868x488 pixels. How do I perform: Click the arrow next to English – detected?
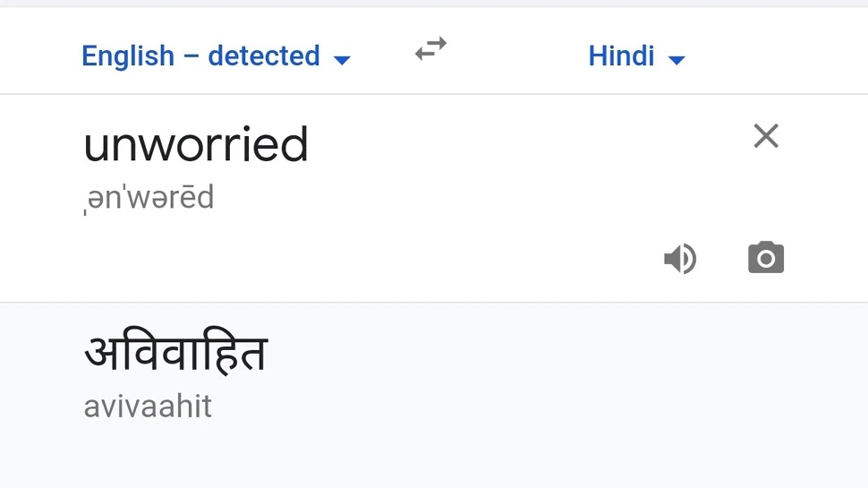pyautogui.click(x=342, y=61)
